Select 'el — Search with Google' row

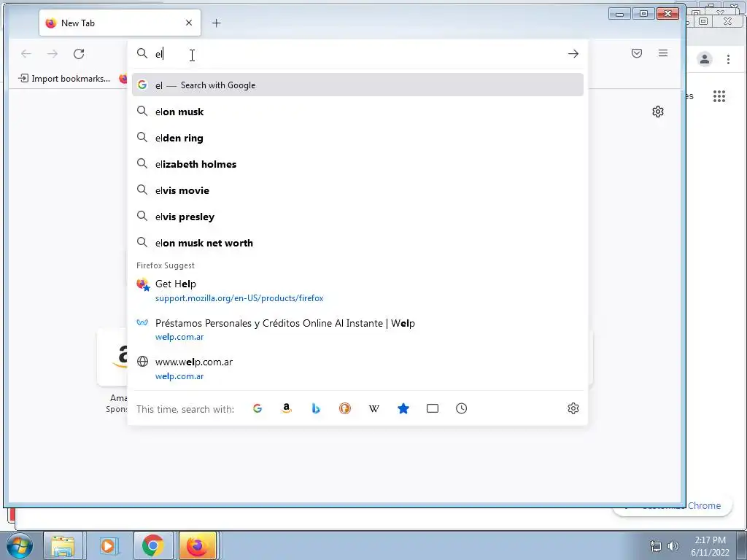pos(357,85)
